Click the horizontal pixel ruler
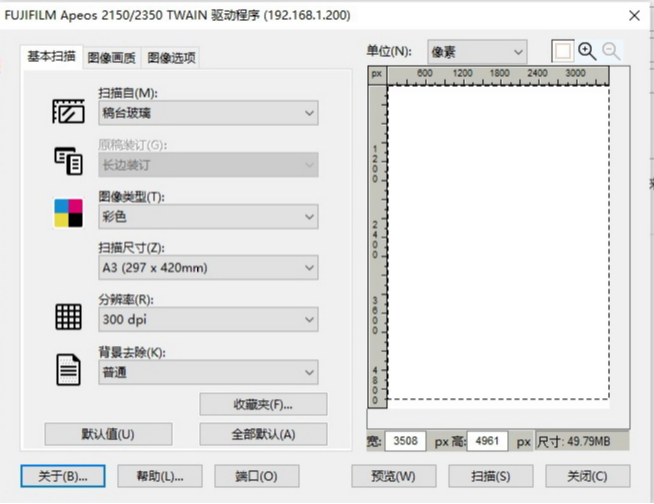 coord(498,76)
